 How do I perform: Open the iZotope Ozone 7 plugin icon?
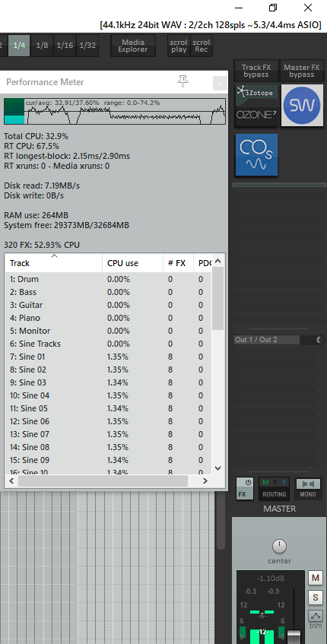click(x=257, y=106)
